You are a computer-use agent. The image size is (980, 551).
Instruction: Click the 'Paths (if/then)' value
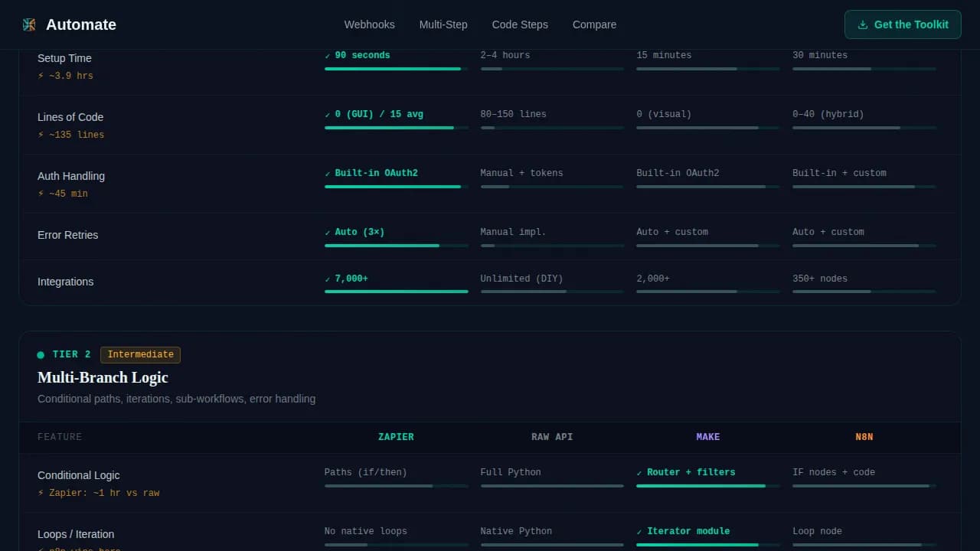click(366, 472)
